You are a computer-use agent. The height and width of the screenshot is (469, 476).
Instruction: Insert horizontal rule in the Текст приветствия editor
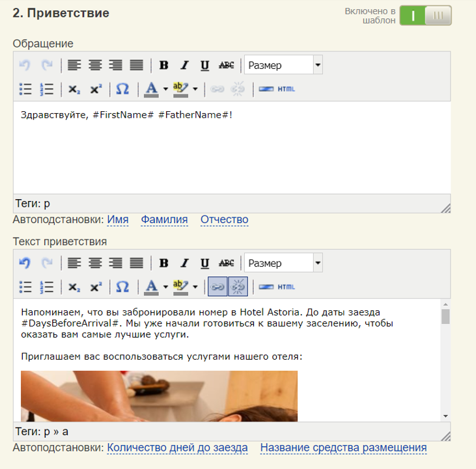pos(266,287)
